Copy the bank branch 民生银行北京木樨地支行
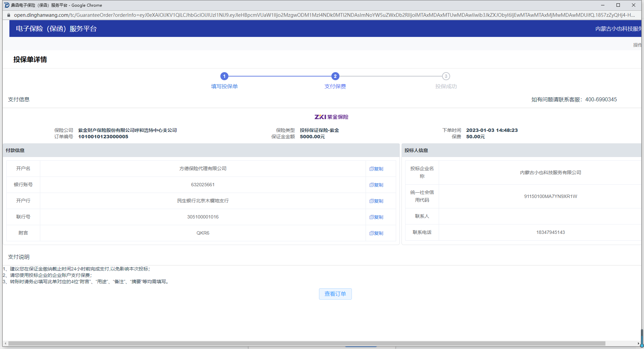The width and height of the screenshot is (644, 349). click(376, 201)
